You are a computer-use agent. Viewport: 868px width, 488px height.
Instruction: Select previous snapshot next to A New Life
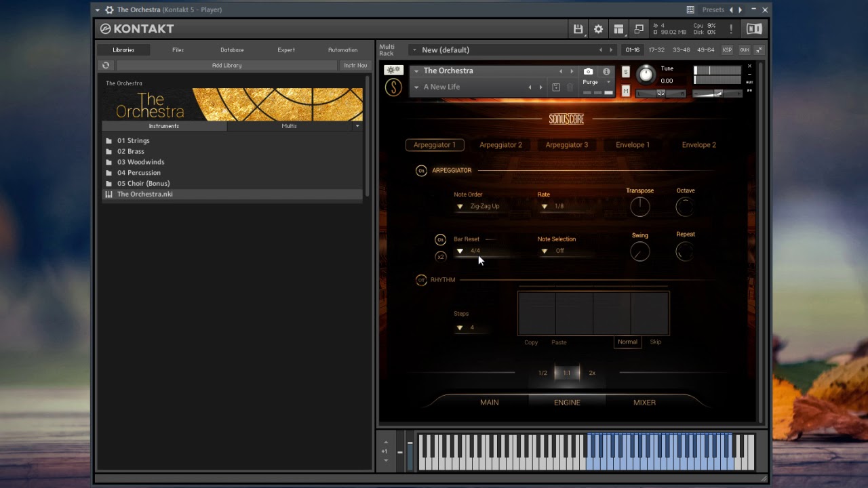pos(530,87)
